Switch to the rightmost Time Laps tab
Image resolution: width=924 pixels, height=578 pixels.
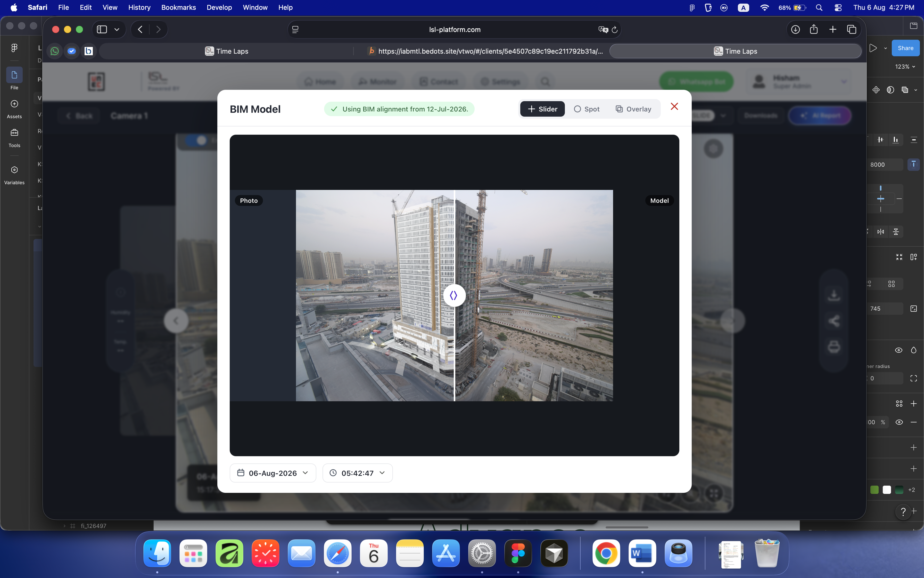pyautogui.click(x=735, y=51)
